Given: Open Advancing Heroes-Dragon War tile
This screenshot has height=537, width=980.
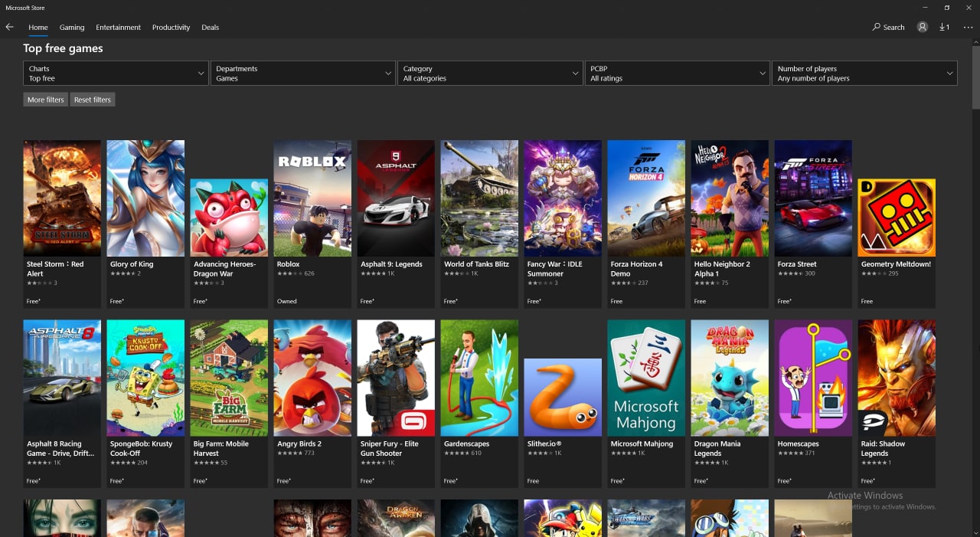Looking at the screenshot, I should (x=229, y=244).
